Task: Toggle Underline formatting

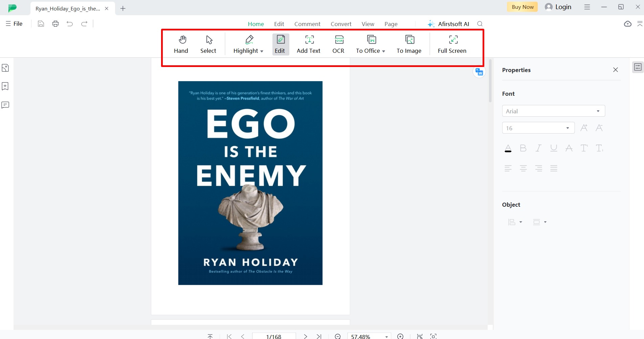Action: [554, 148]
